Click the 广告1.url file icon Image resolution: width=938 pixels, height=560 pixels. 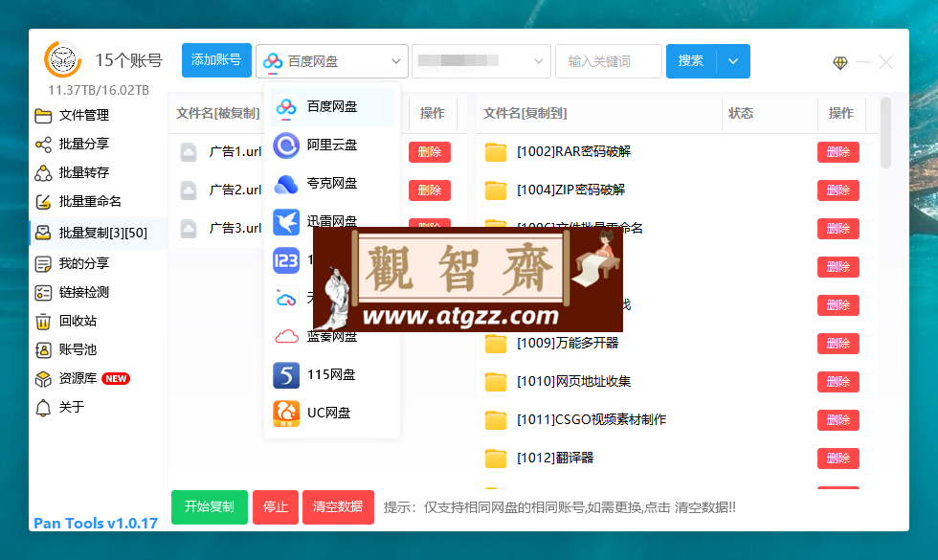tap(189, 152)
